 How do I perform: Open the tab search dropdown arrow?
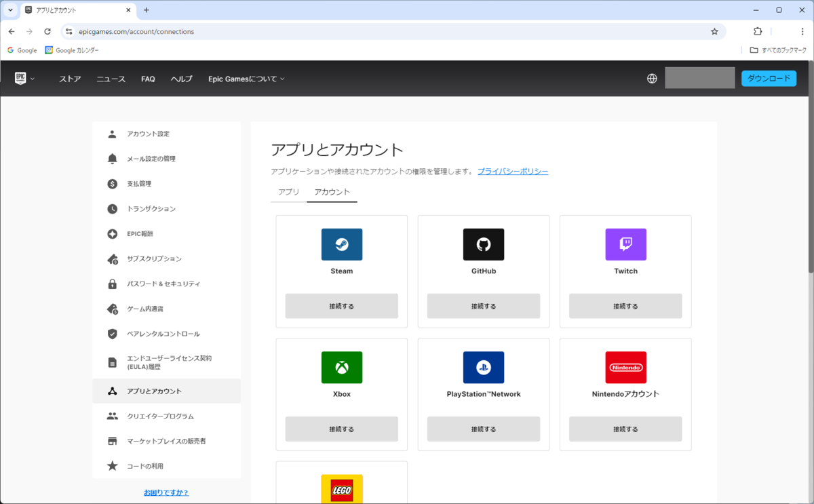pos(10,10)
